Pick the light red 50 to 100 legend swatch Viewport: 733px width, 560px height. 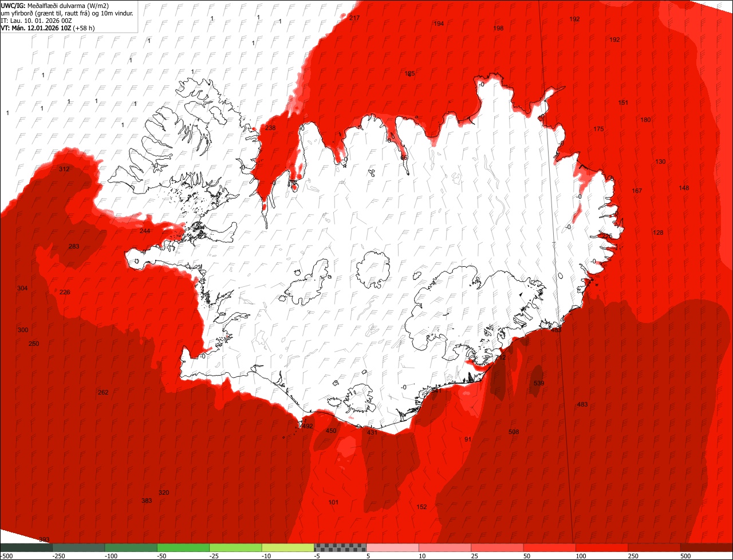pyautogui.click(x=549, y=547)
